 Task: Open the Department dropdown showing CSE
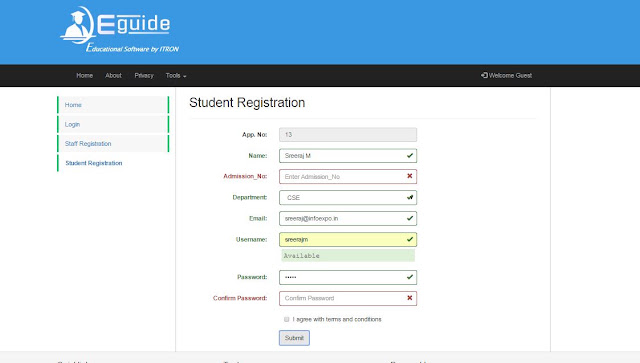pyautogui.click(x=348, y=198)
